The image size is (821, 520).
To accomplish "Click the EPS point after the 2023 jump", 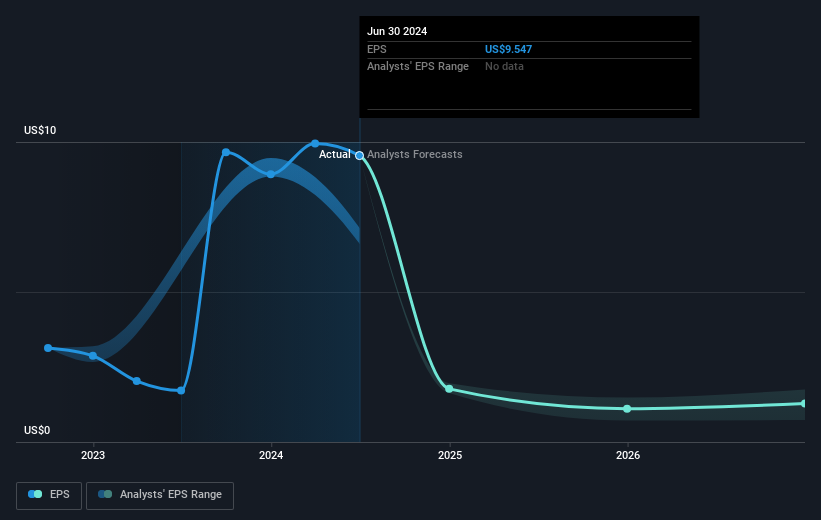I will click(x=226, y=152).
